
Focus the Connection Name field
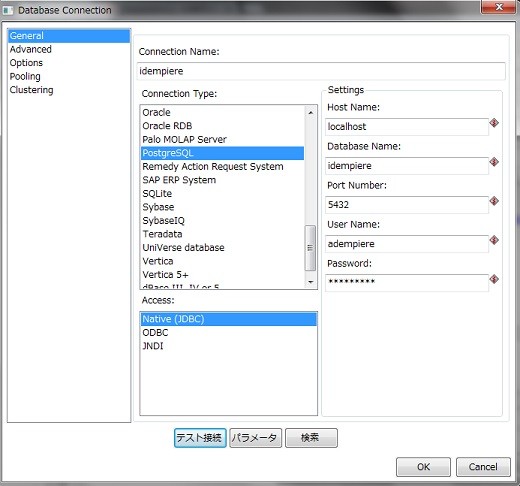321,71
